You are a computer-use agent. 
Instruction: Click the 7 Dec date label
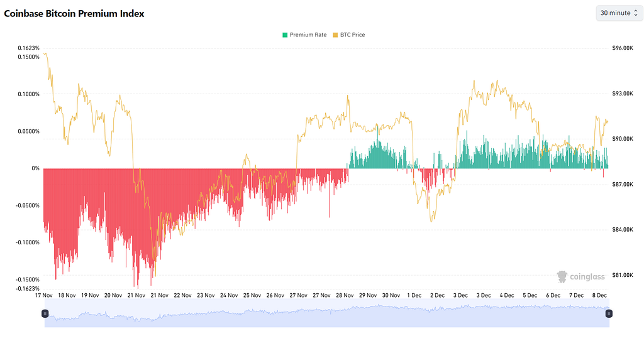coord(576,295)
